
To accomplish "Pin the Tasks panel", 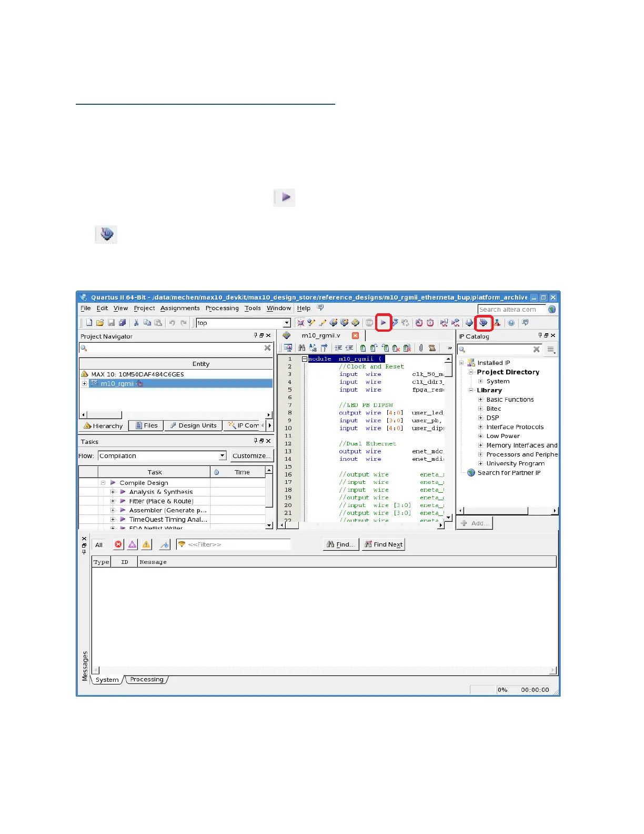I will click(256, 441).
